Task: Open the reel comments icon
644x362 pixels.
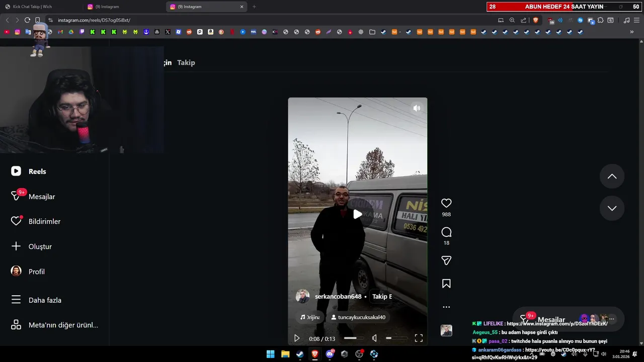Action: click(x=446, y=232)
